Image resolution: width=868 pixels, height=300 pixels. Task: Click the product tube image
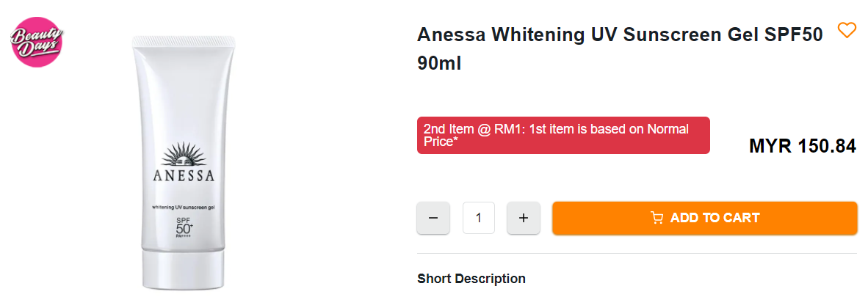pyautogui.click(x=184, y=110)
